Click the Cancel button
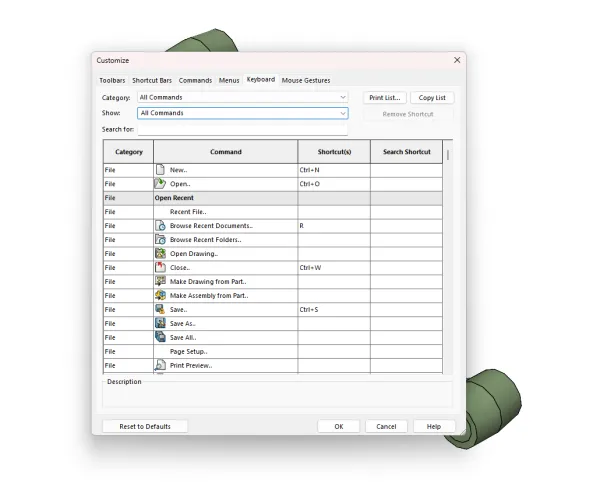The height and width of the screenshot is (494, 600). point(386,426)
